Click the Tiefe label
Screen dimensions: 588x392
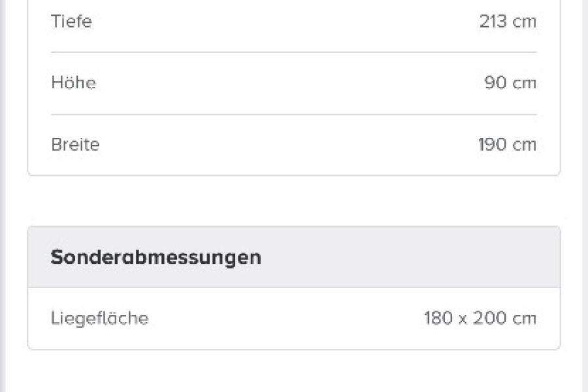click(71, 22)
